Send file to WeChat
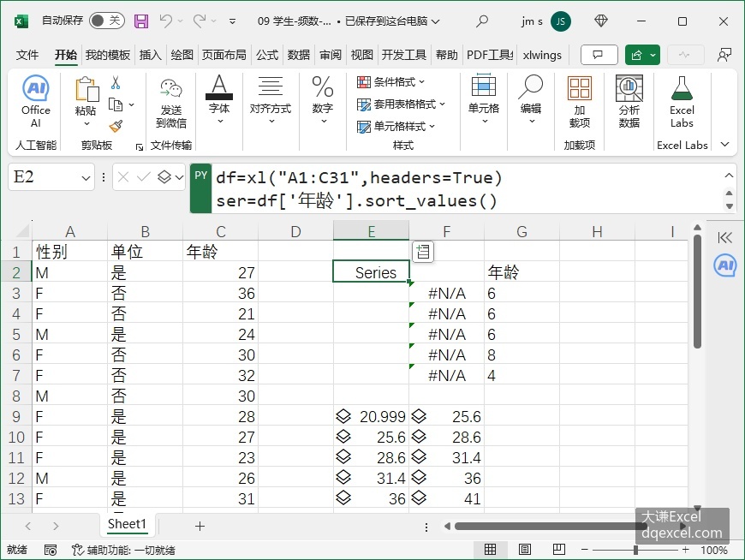Screen dimensions: 745x560 [x=171, y=102]
